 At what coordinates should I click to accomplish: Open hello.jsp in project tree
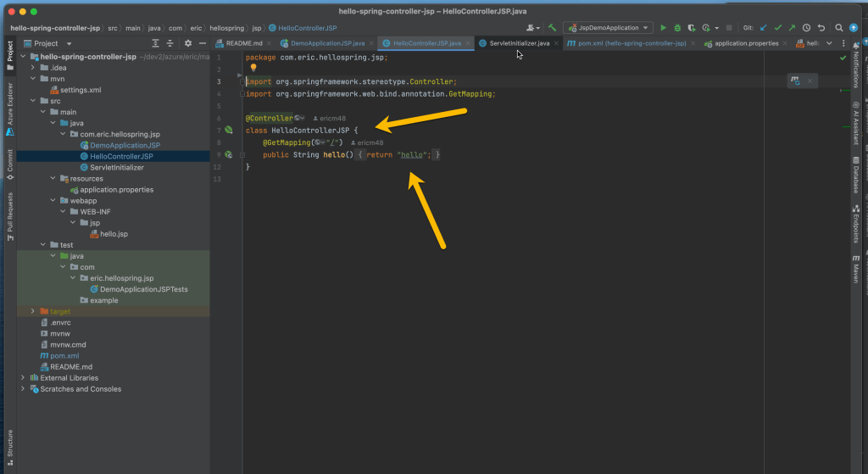click(x=114, y=234)
